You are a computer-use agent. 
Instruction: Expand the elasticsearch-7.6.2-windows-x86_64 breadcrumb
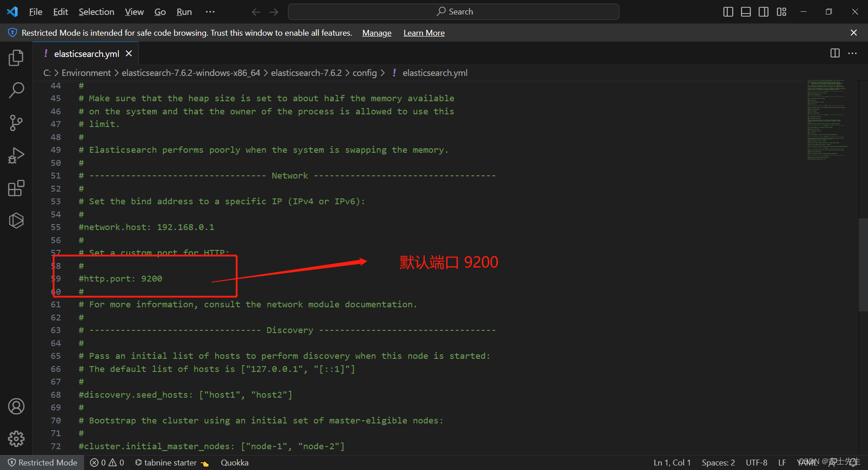coord(191,73)
